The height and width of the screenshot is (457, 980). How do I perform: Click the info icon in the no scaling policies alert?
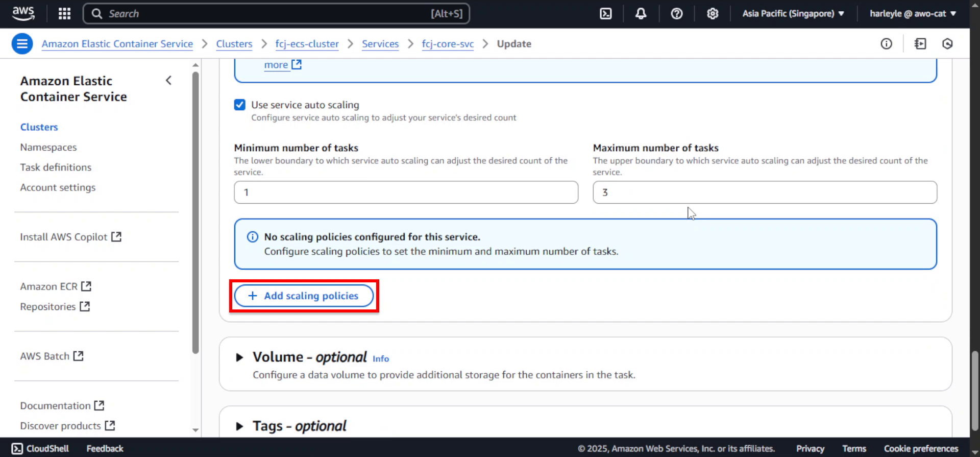coord(253,237)
